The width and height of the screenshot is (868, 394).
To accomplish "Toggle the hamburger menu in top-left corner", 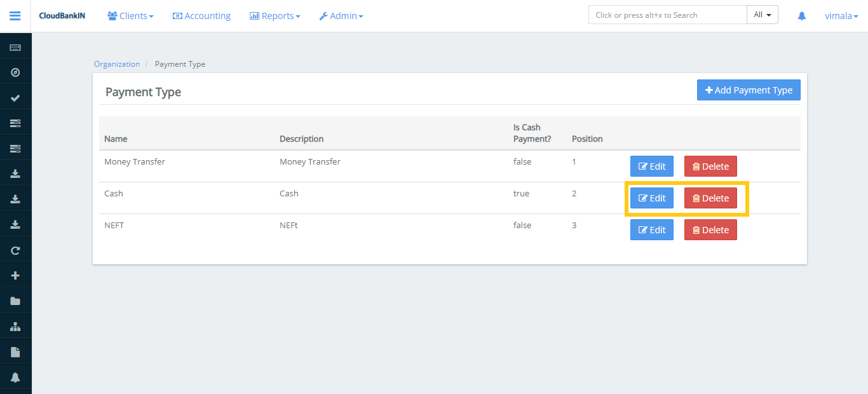I will pos(15,16).
